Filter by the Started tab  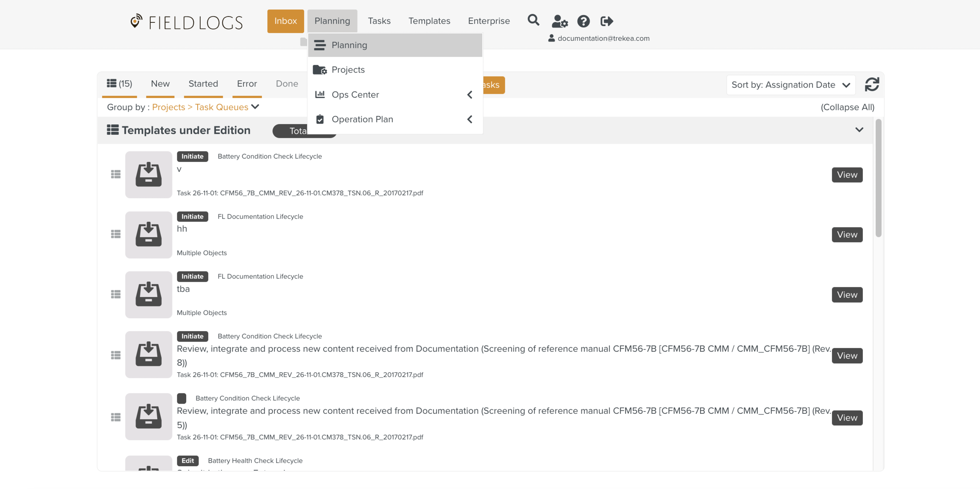point(203,84)
